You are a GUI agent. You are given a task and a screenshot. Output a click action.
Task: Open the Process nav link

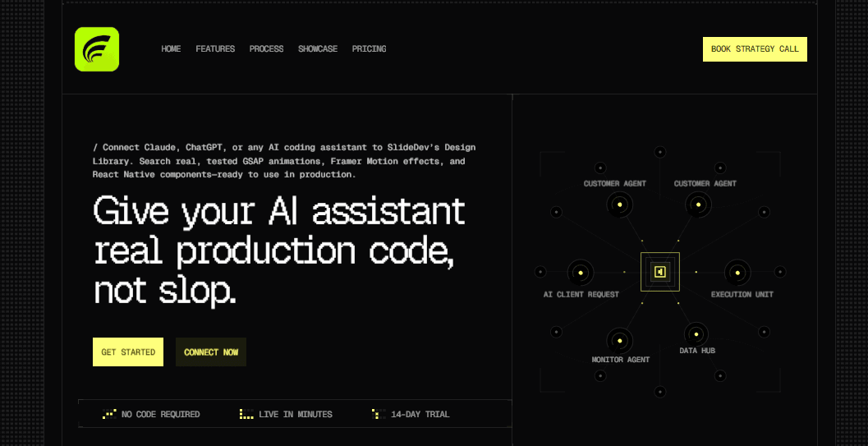click(266, 48)
